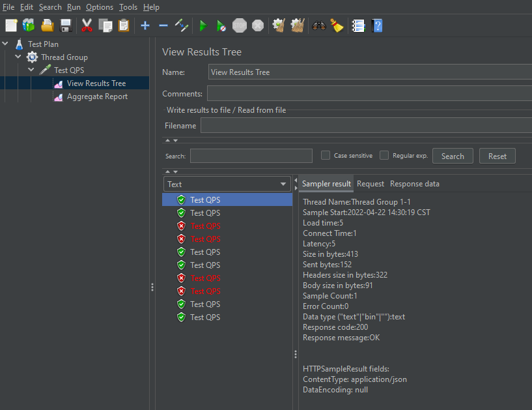Switch to the Sampler result tab
Screen dimensions: 532x410
tap(326, 184)
